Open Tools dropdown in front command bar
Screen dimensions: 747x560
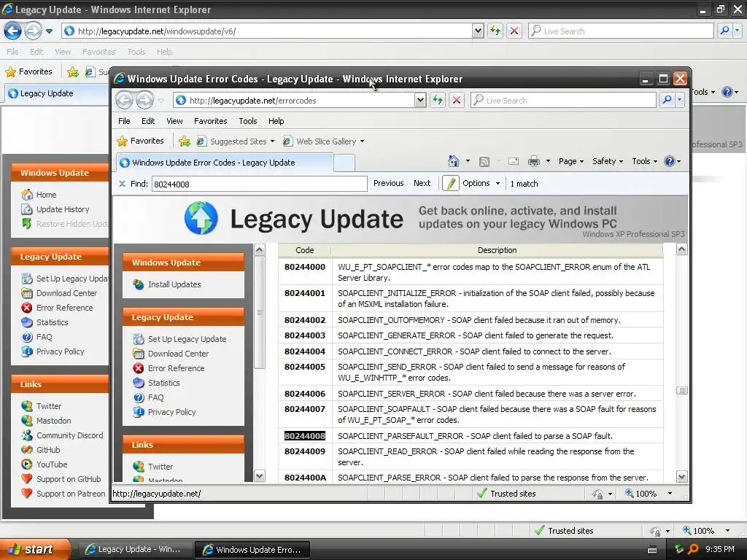pos(645,161)
